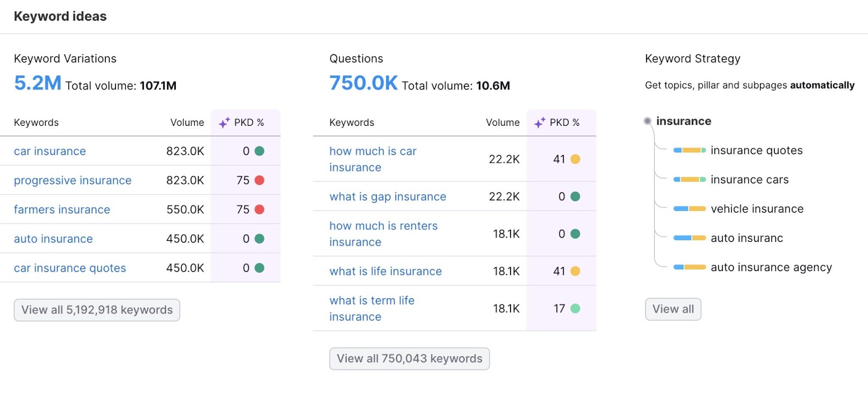This screenshot has height=397, width=868.
Task: Click View all 750,043 keywords button
Action: 410,359
